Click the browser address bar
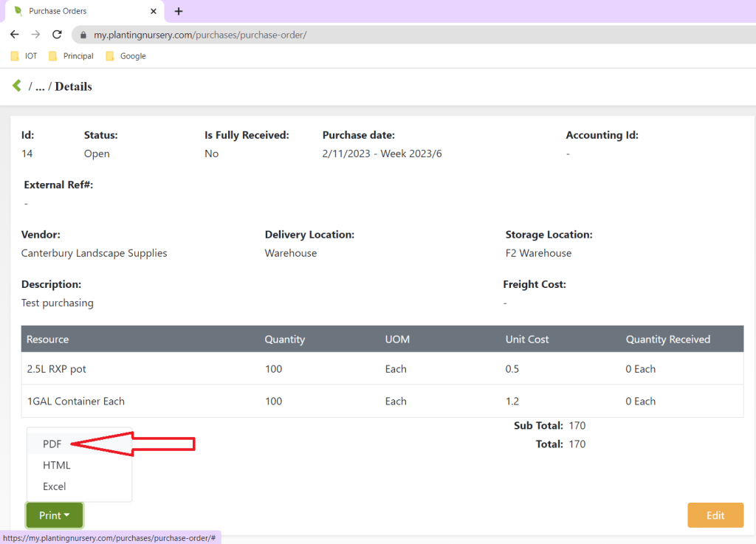 click(369, 35)
